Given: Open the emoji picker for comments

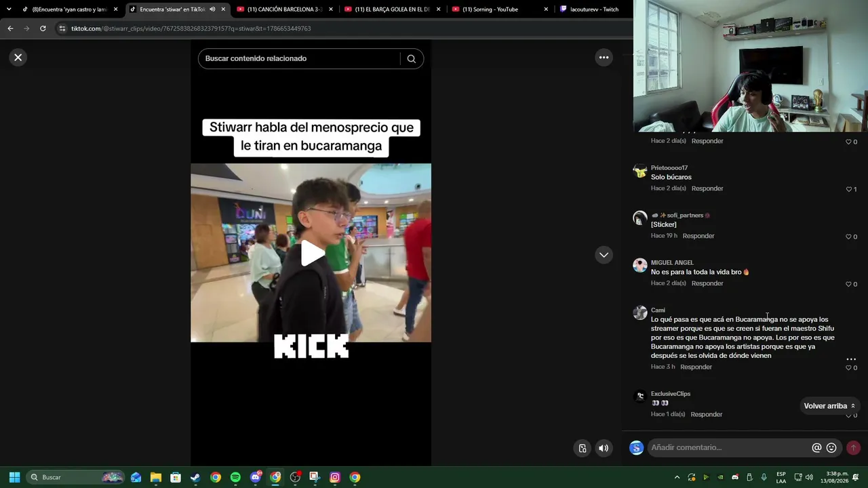Looking at the screenshot, I should coord(831,448).
